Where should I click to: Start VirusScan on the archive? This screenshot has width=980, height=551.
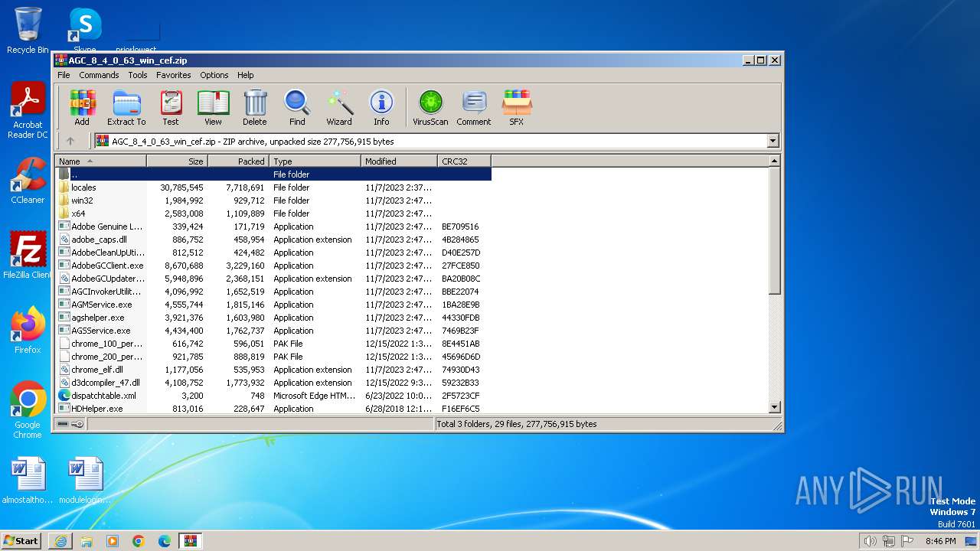(x=430, y=107)
